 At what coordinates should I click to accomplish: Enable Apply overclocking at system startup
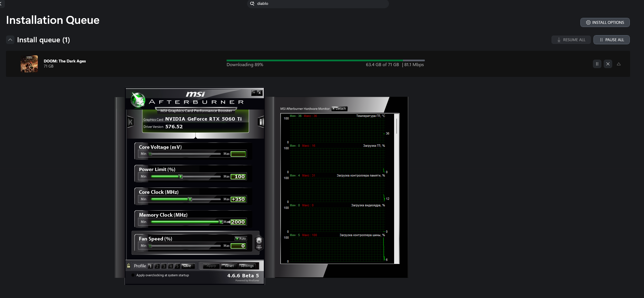point(133,275)
